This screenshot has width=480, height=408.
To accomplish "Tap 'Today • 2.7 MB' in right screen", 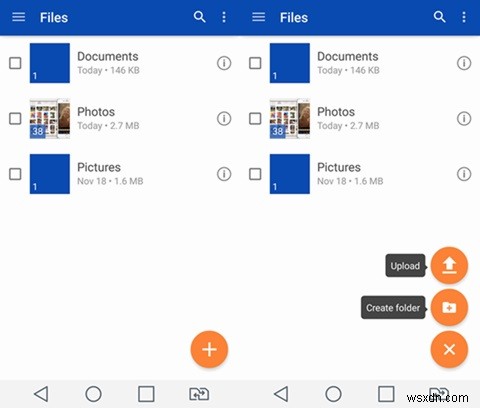I will pyautogui.click(x=348, y=126).
